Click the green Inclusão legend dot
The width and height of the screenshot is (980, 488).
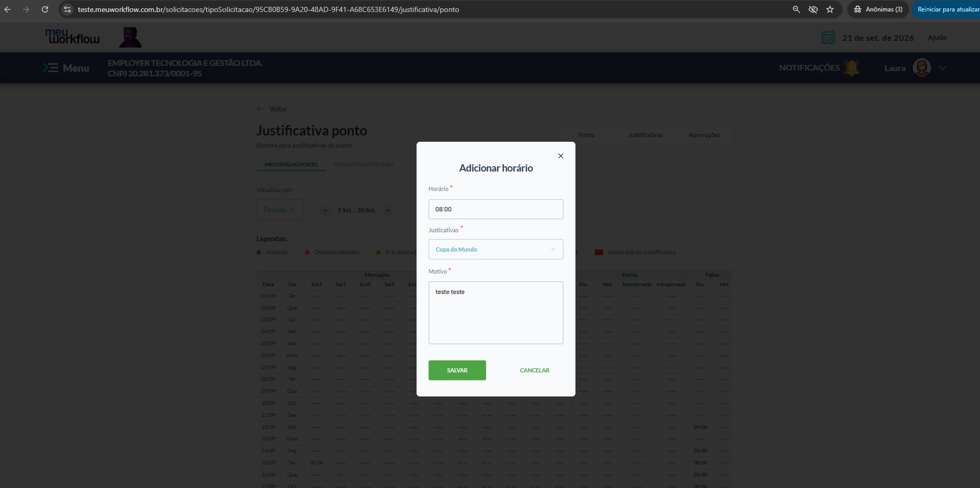tap(259, 252)
